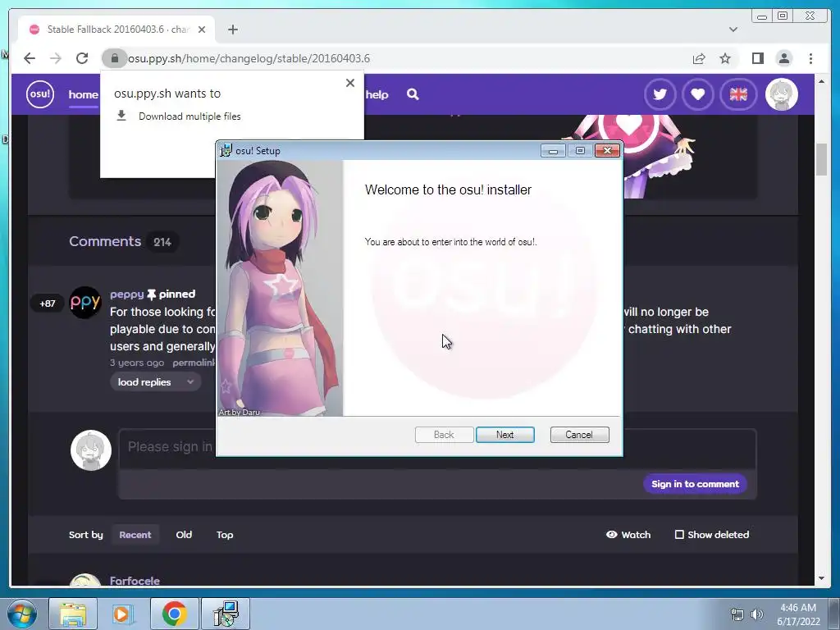
Task: Bookmark this page with the star
Action: (725, 58)
